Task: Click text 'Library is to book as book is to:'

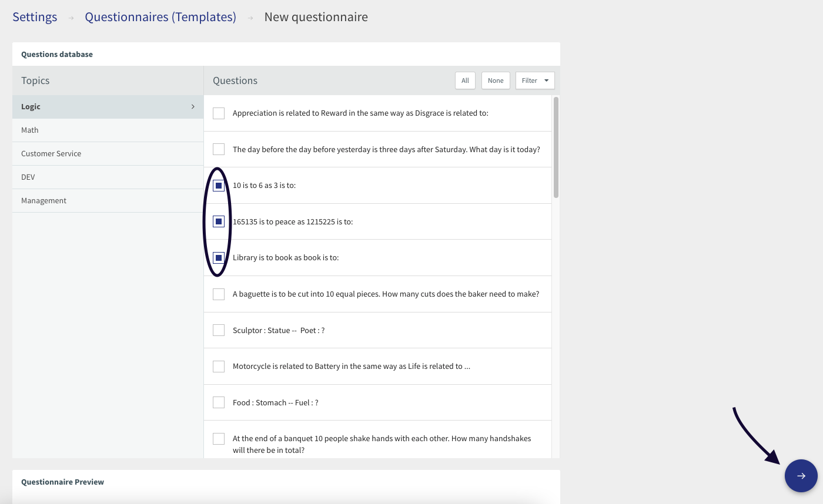Action: click(286, 258)
